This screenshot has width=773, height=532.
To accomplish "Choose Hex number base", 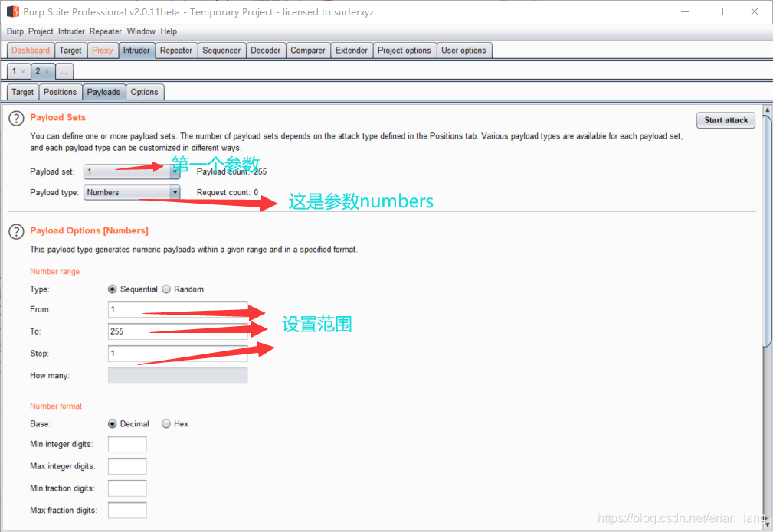I will click(166, 423).
